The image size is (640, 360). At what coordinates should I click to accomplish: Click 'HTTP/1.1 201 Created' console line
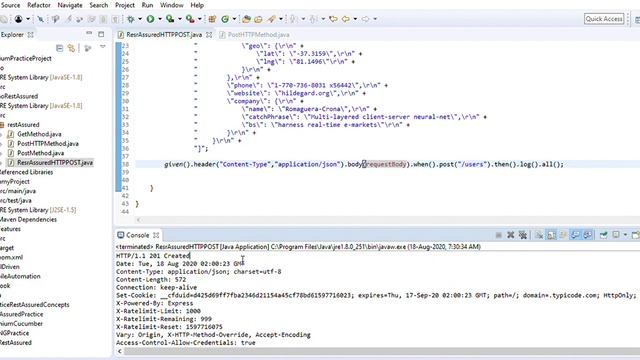coord(153,256)
